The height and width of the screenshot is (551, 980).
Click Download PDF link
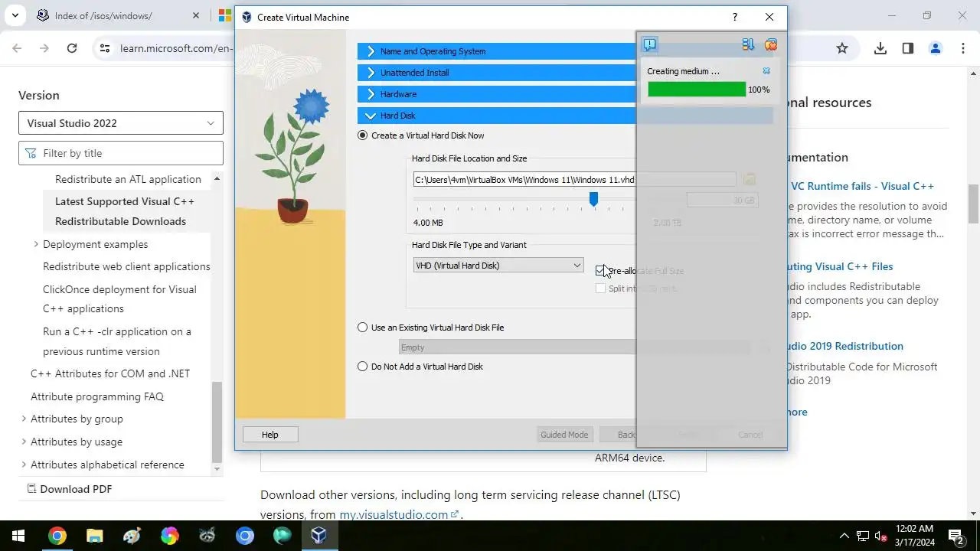pos(70,489)
